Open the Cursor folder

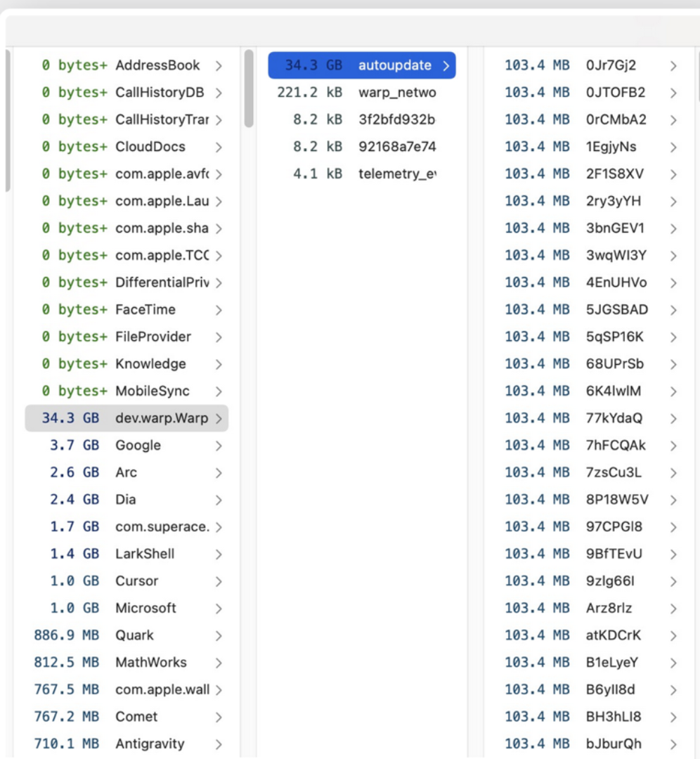[136, 581]
